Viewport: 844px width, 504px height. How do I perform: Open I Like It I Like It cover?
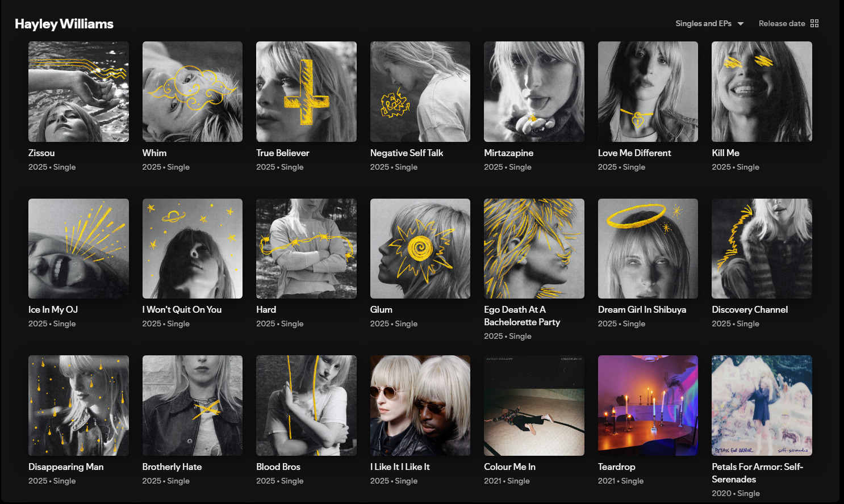click(420, 405)
